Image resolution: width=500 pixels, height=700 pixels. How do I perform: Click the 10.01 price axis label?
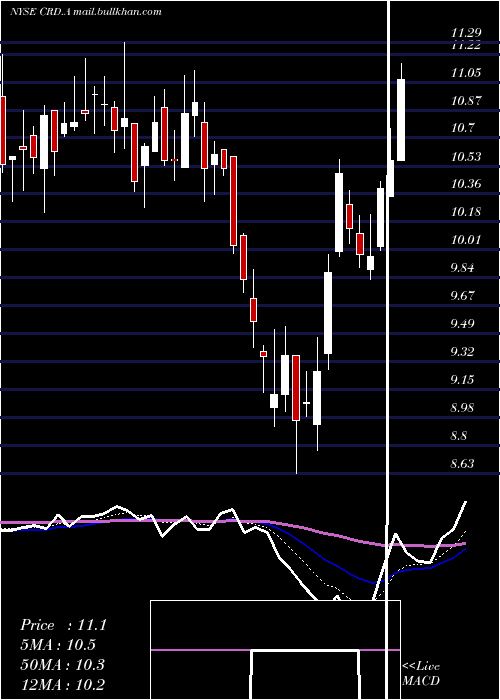tap(466, 240)
